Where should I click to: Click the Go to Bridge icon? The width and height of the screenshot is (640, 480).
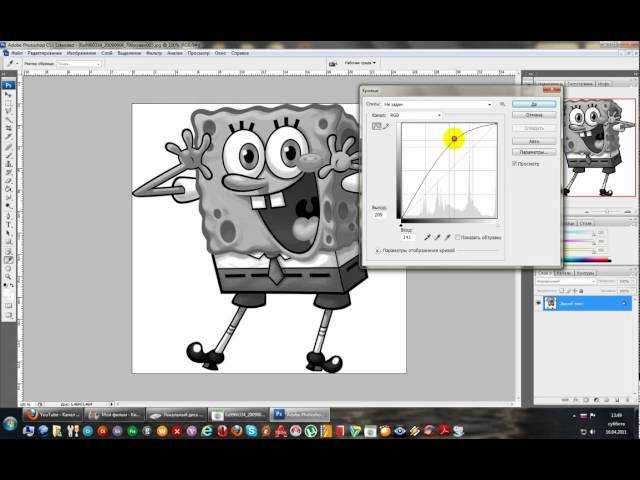[x=333, y=63]
